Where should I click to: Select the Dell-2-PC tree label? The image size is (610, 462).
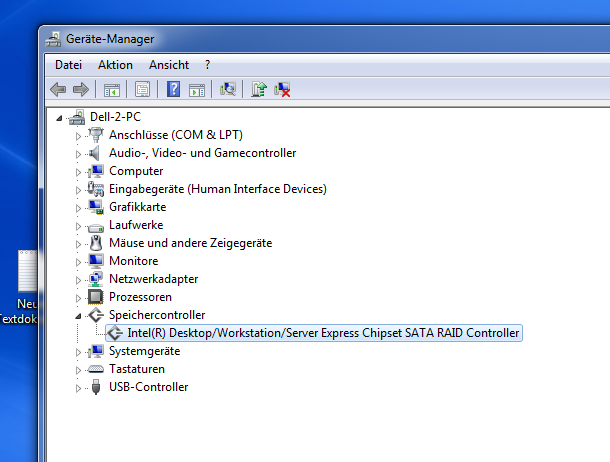click(116, 117)
